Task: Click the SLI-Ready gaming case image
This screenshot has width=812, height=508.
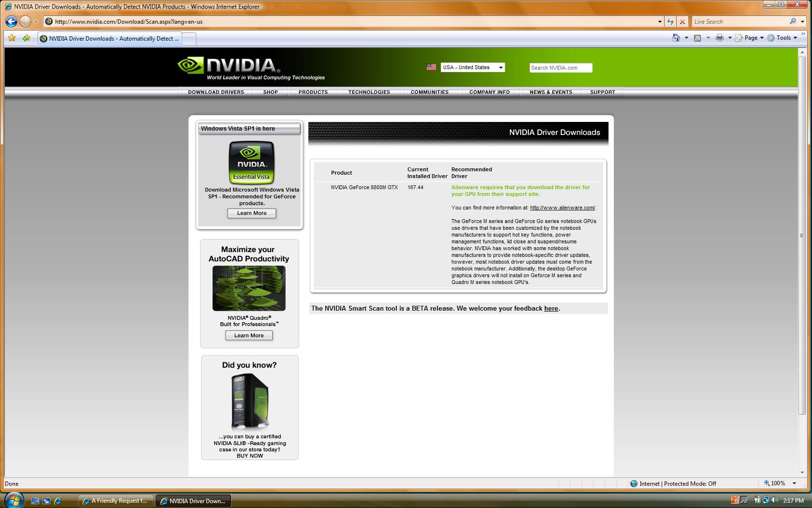Action: point(250,401)
